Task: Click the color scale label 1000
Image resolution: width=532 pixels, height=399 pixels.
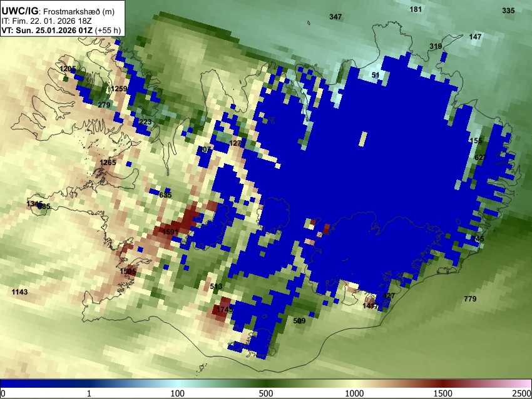Action: pos(354,393)
